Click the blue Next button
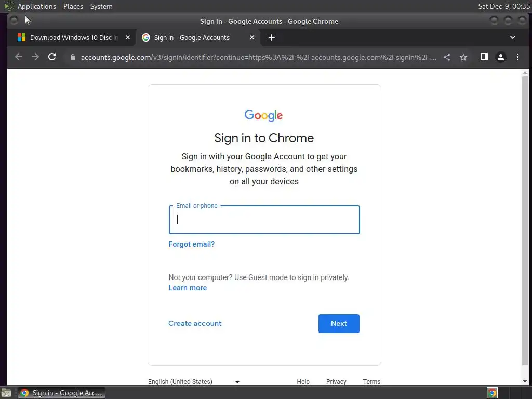532x399 pixels. pos(339,324)
